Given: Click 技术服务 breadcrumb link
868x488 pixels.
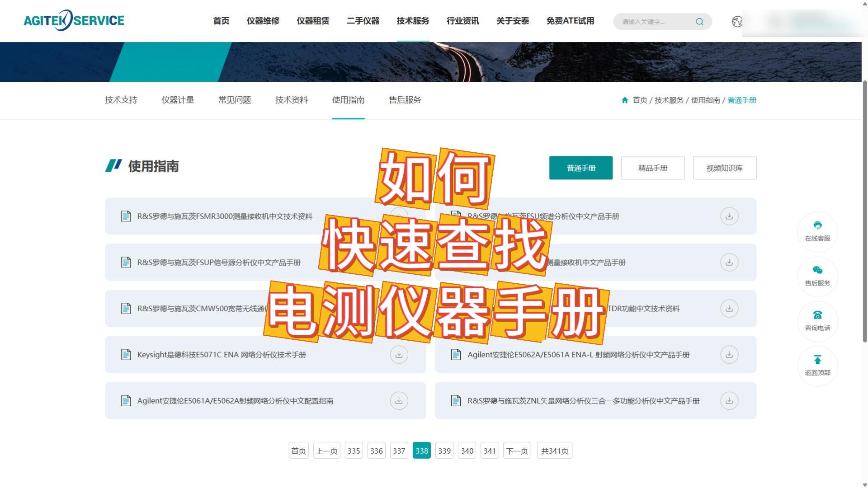Looking at the screenshot, I should coord(669,100).
